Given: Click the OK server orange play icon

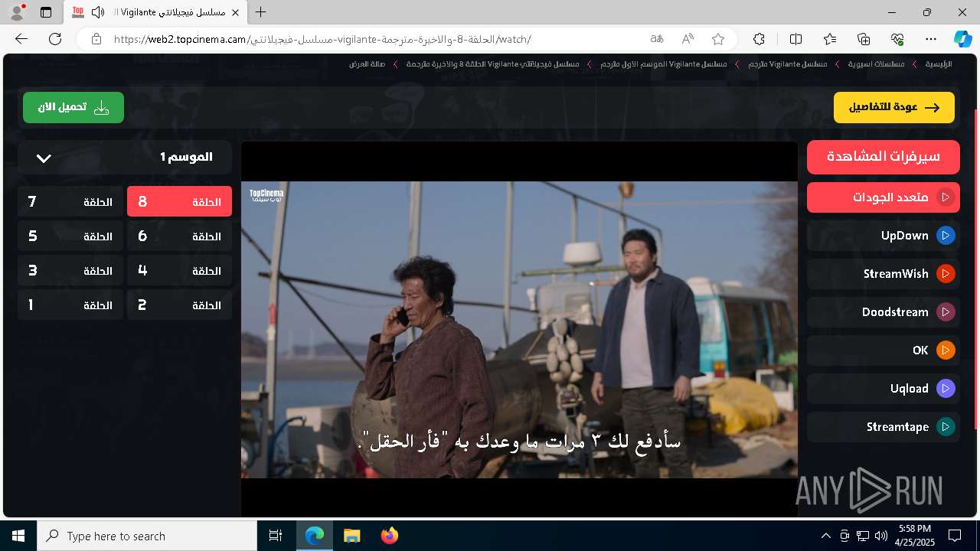Looking at the screenshot, I should 946,350.
